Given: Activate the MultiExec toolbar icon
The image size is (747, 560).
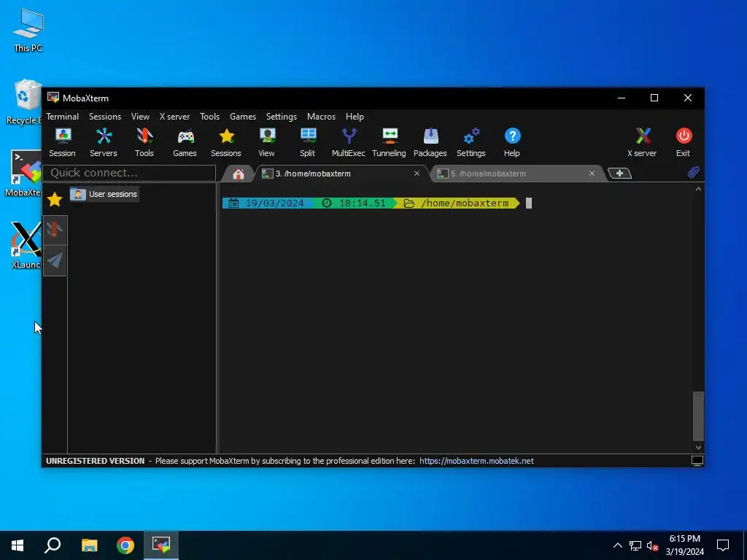Looking at the screenshot, I should pos(349,142).
